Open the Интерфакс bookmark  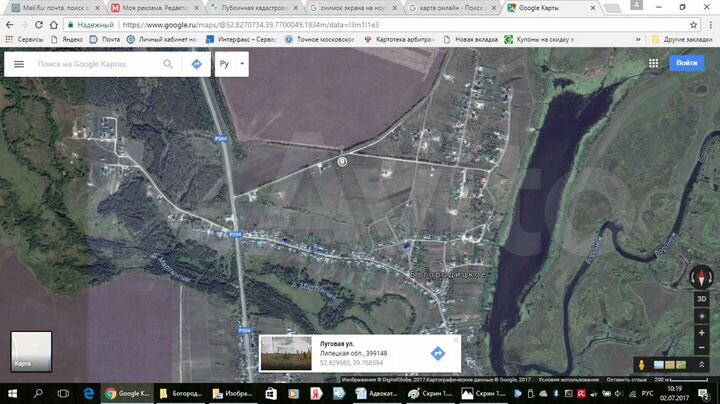pos(241,39)
